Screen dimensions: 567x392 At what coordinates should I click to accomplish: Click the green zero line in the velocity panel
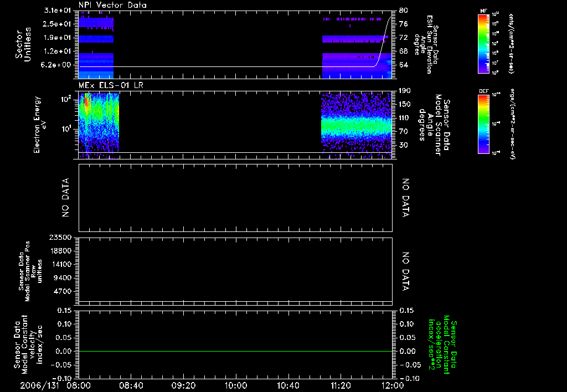[x=235, y=351]
